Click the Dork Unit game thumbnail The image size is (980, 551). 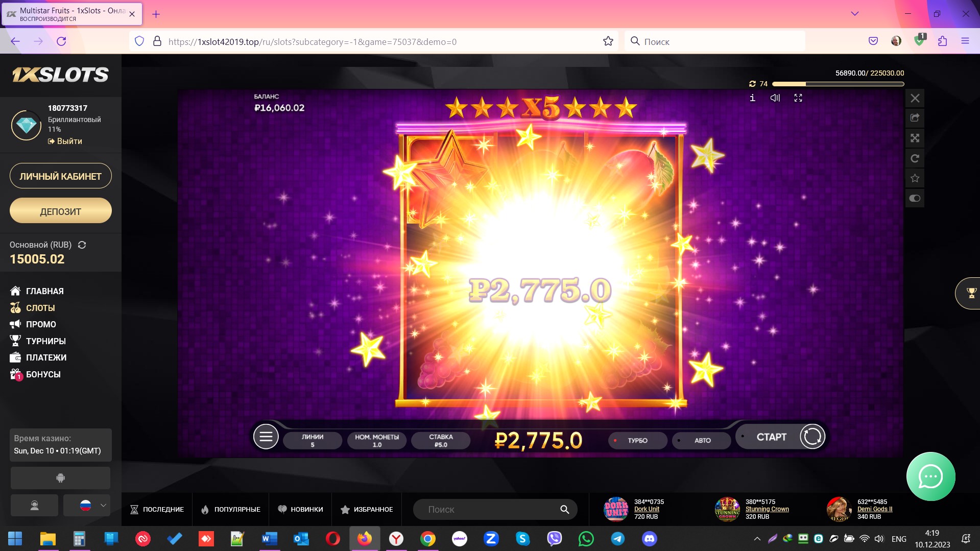tap(616, 509)
